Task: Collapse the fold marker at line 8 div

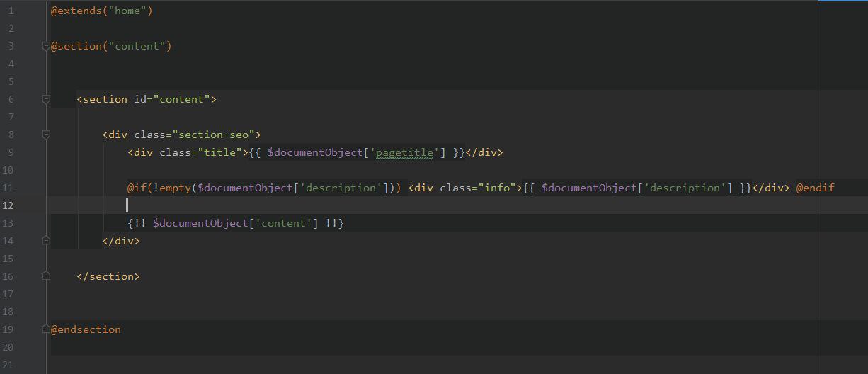Action: (46, 135)
